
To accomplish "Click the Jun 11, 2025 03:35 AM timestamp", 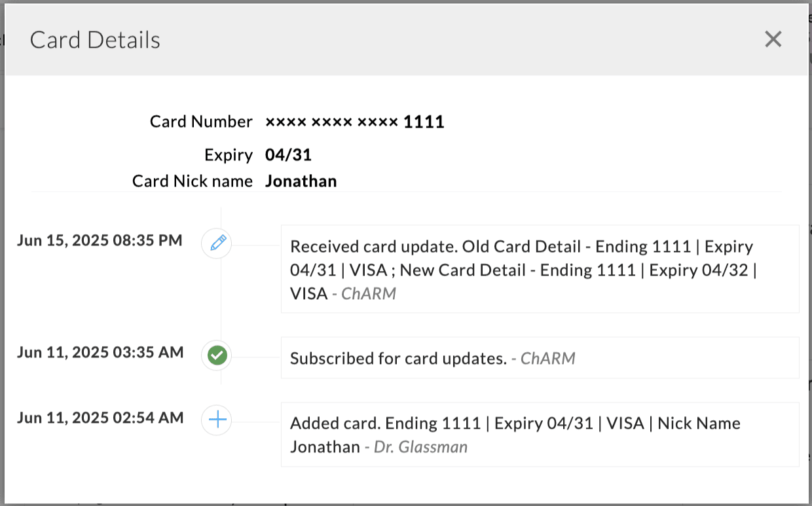I will [x=100, y=352].
